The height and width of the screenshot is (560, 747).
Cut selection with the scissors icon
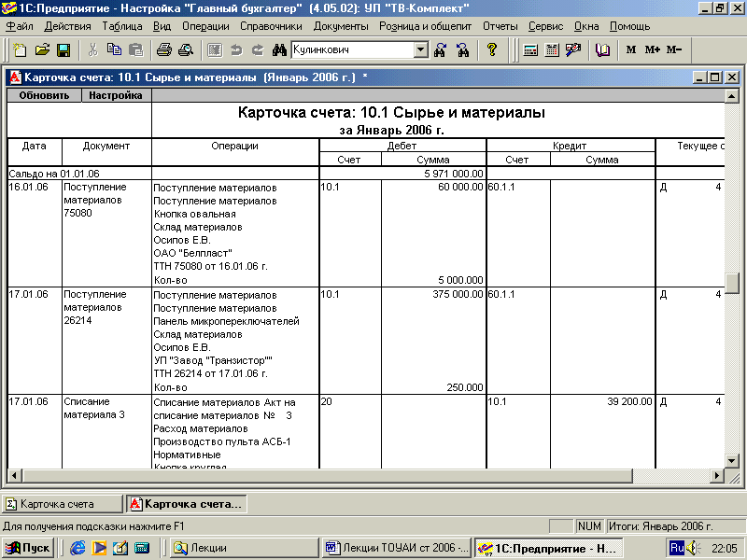pos(92,50)
